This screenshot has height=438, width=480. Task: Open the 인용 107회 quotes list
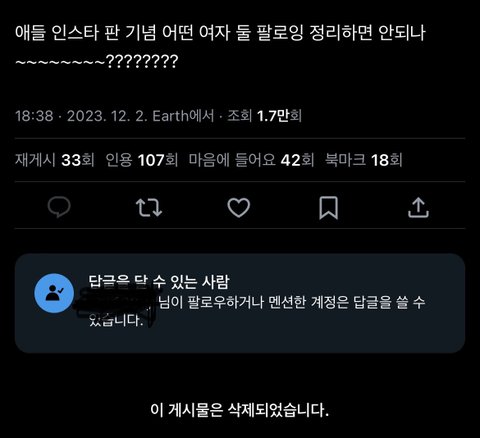tap(142, 160)
